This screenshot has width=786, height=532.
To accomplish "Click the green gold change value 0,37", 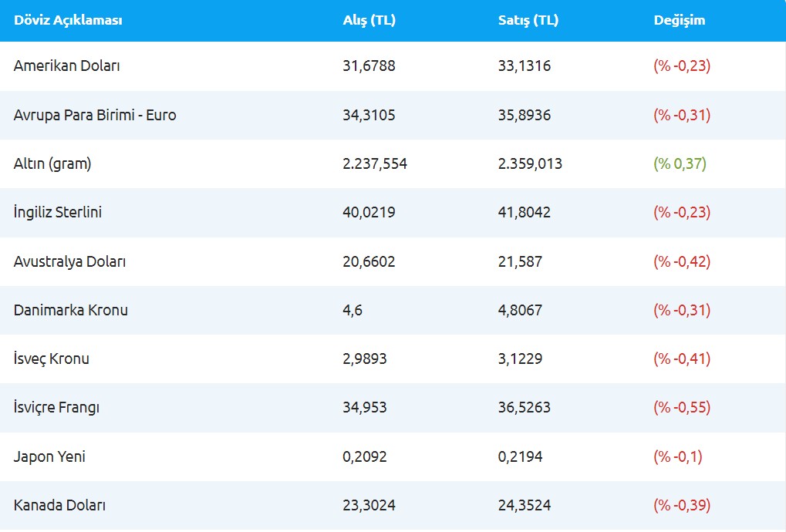I will click(680, 163).
